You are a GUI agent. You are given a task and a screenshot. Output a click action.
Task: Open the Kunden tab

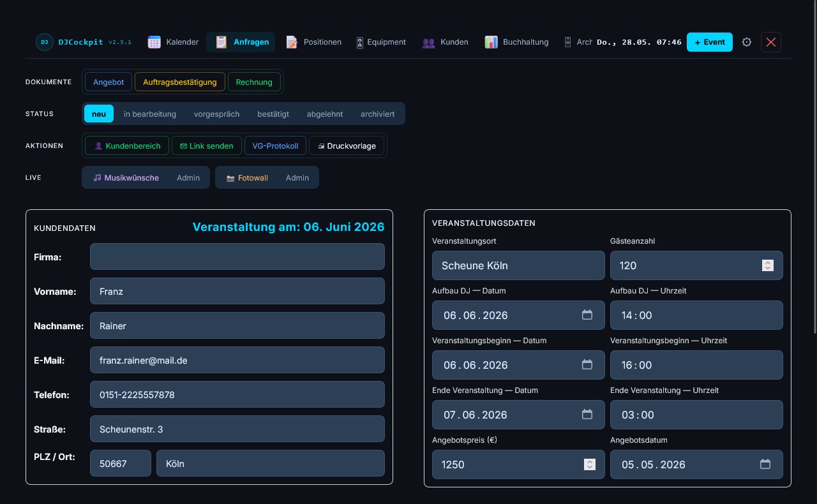[x=445, y=42]
